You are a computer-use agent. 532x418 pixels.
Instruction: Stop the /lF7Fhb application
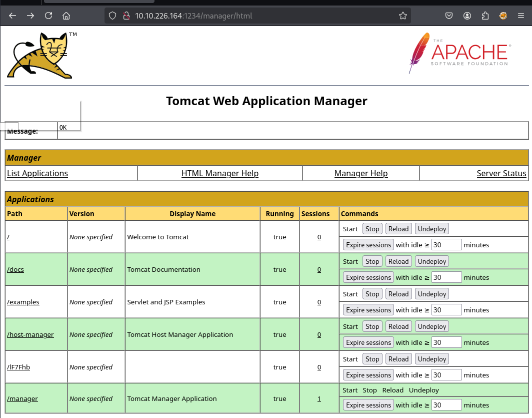[x=372, y=359]
